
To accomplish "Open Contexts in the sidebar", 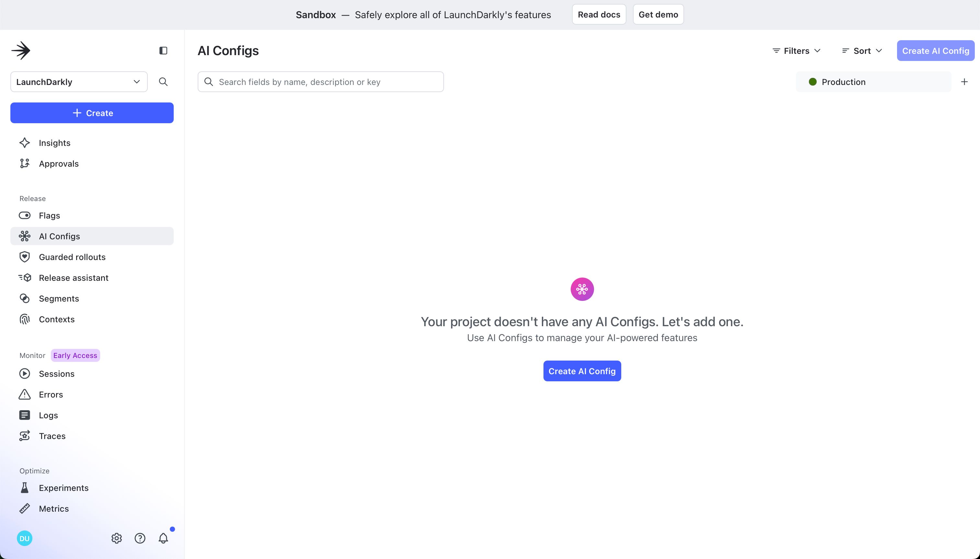I will coord(92,319).
